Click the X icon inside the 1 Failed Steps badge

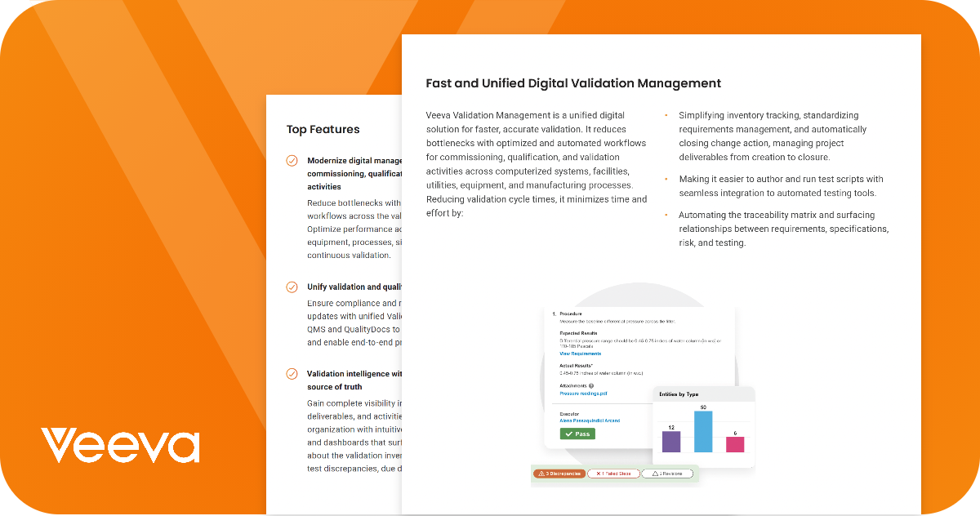[599, 473]
